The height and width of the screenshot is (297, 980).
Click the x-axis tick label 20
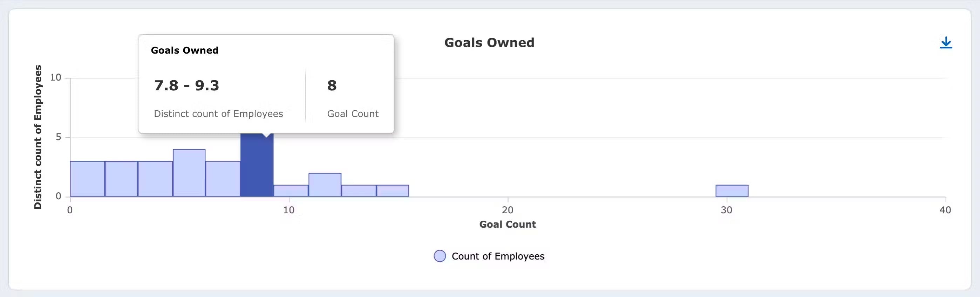point(508,210)
